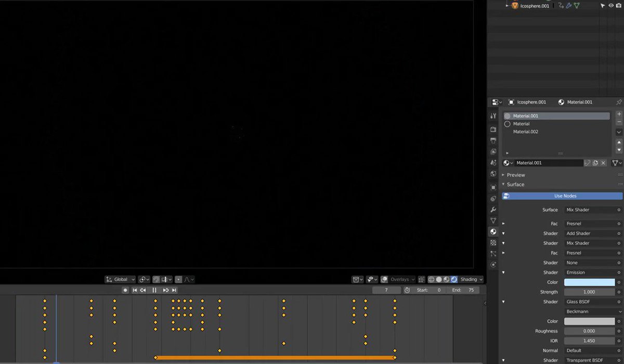
Task: Toggle Icosphere.001 render camera visibility
Action: click(x=619, y=6)
